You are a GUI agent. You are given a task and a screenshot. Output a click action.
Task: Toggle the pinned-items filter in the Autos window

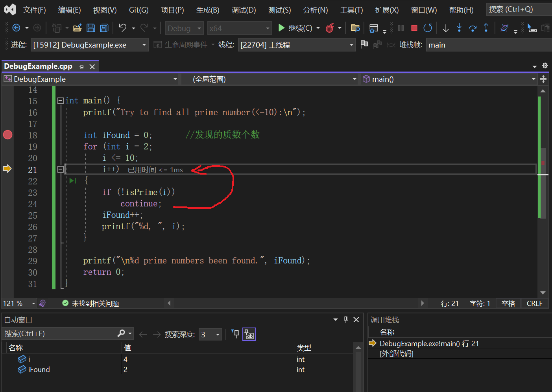click(x=235, y=334)
